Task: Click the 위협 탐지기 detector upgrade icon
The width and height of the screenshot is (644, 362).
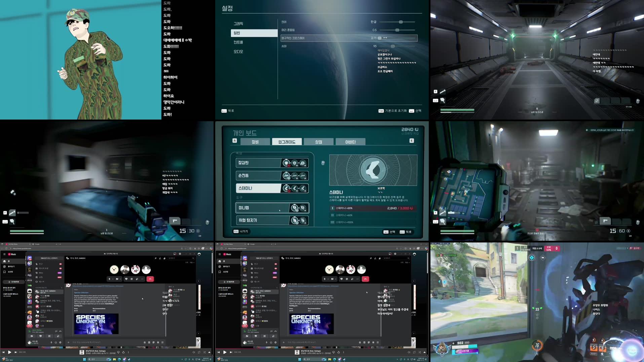Action: [x=295, y=220]
